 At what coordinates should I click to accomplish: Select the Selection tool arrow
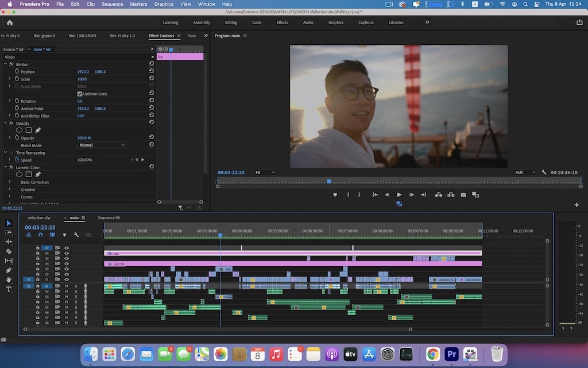click(9, 223)
